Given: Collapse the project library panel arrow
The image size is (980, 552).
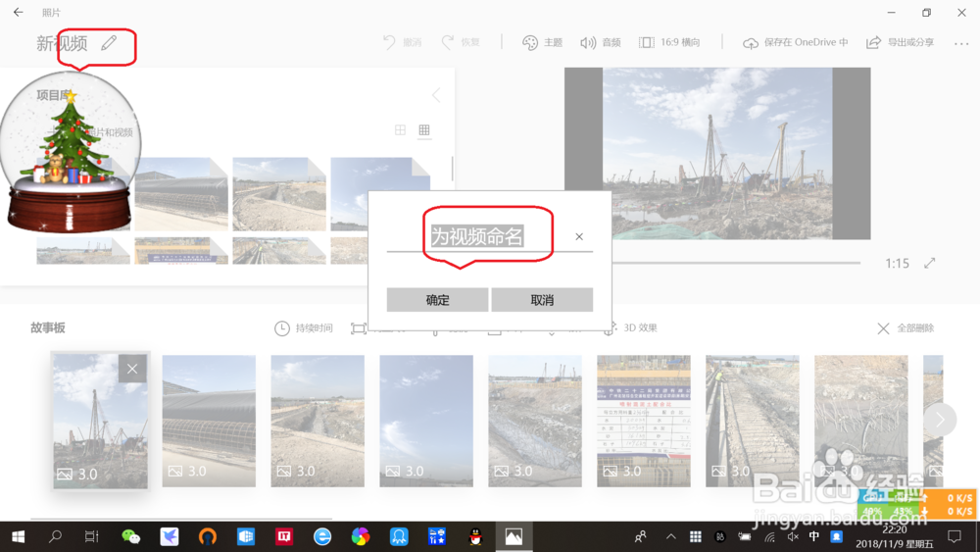Looking at the screenshot, I should [x=436, y=95].
